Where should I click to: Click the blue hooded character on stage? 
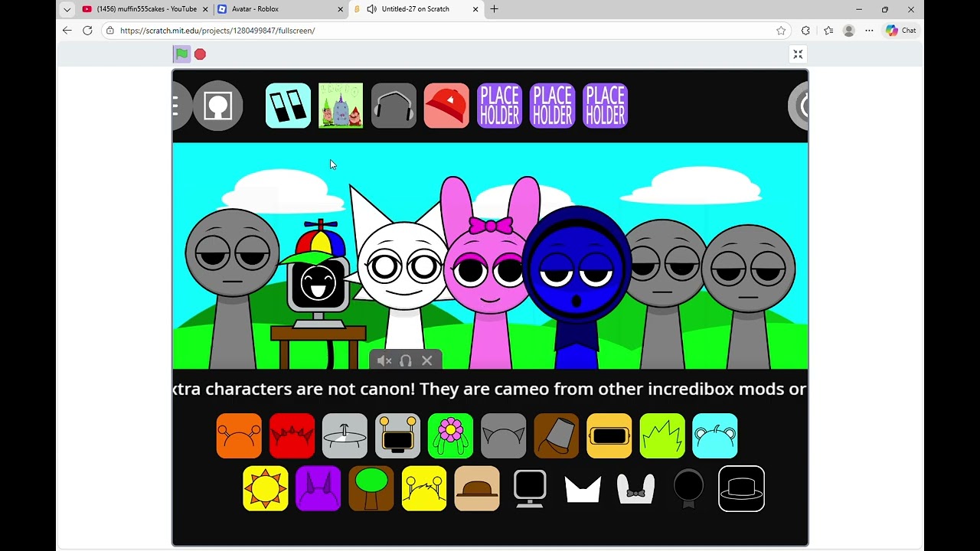point(577,288)
